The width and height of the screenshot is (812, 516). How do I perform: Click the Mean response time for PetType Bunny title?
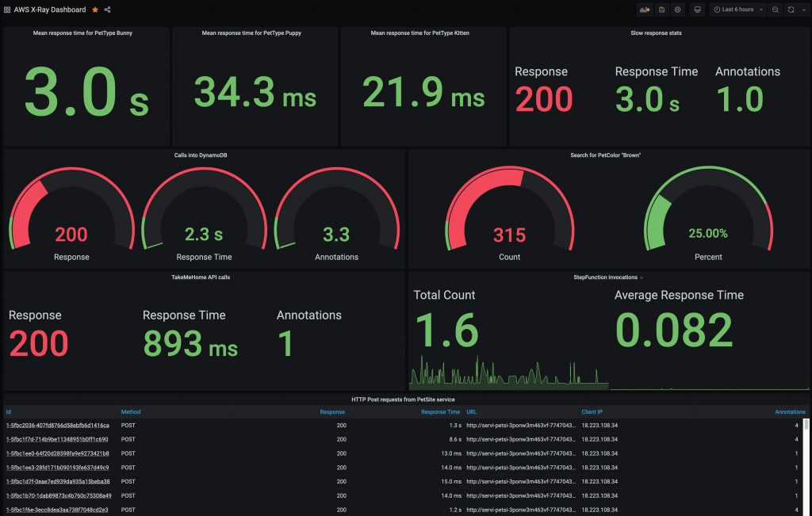coord(82,33)
